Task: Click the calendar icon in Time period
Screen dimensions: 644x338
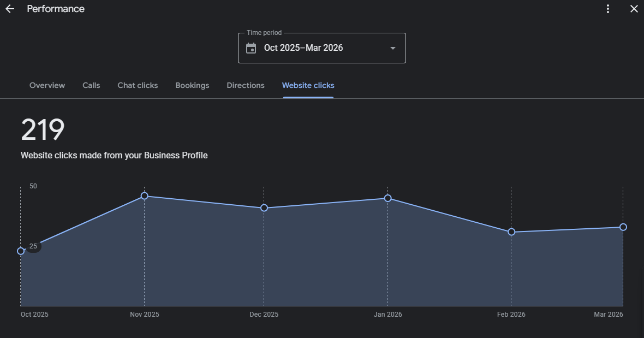Action: 251,48
